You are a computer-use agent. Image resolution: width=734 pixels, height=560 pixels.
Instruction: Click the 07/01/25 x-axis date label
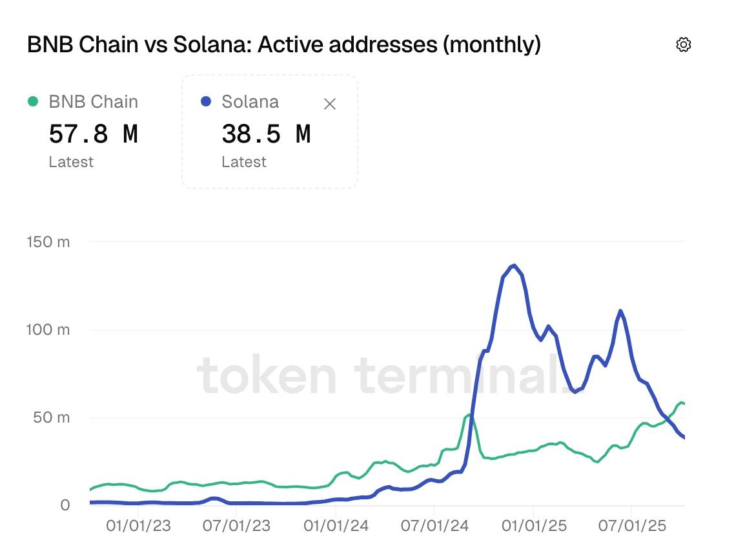coord(632,526)
